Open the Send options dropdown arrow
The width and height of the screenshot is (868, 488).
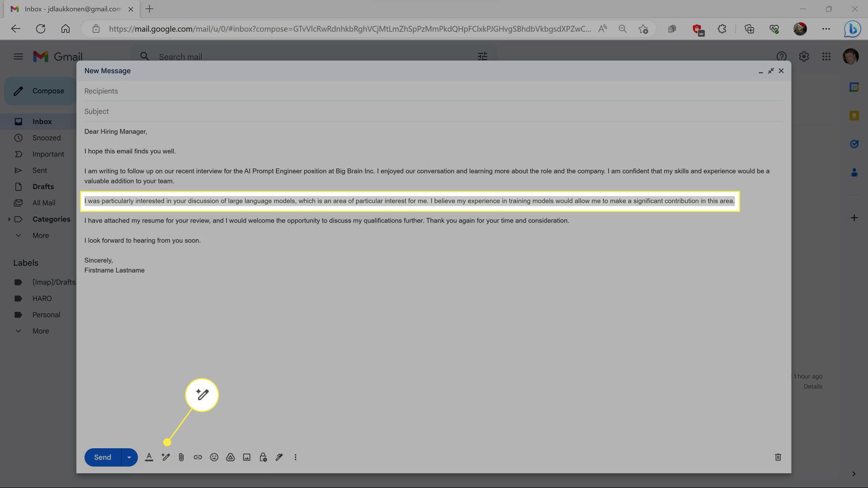click(x=129, y=457)
